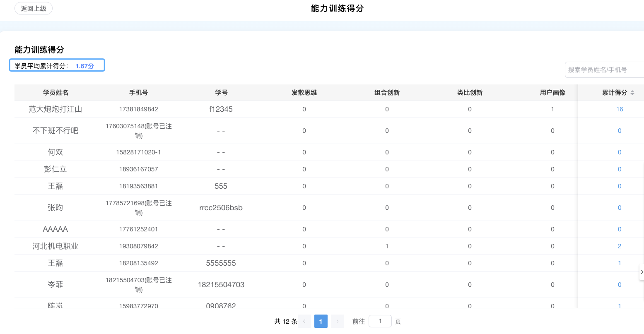The image size is (644, 334).
Task: Focus the 搜索学员姓名/手机号 search field
Action: click(604, 70)
